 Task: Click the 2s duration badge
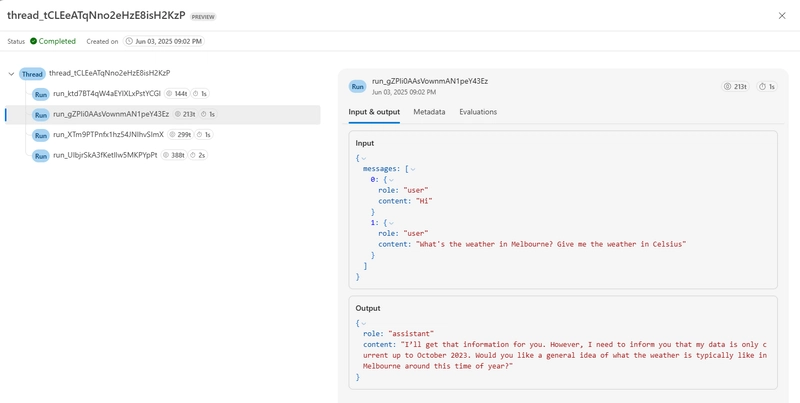click(198, 155)
